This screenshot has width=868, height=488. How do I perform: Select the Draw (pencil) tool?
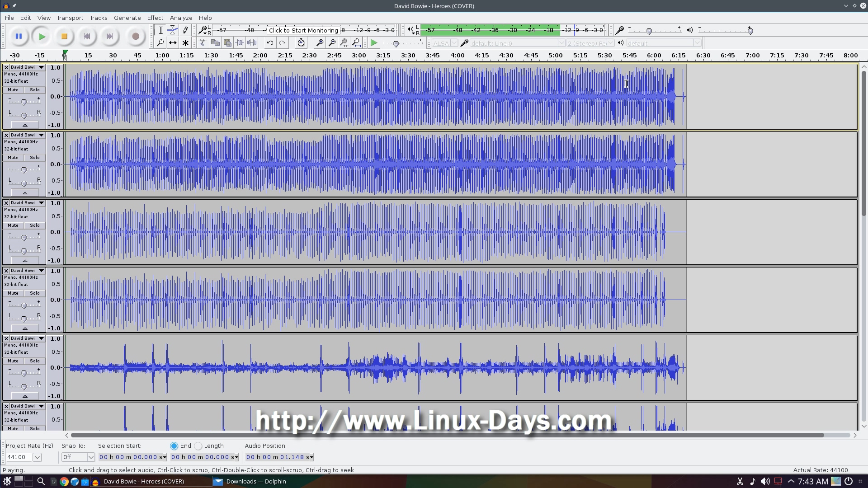pyautogui.click(x=185, y=30)
